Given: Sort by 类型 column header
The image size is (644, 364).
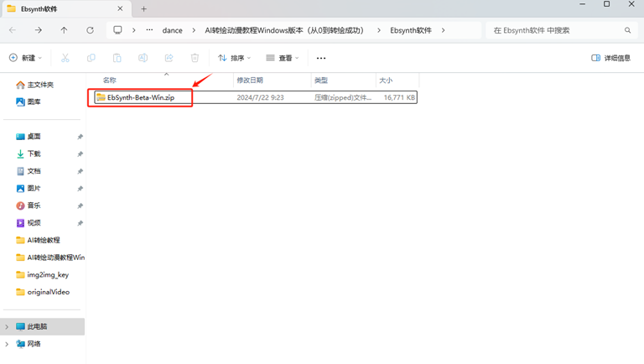Looking at the screenshot, I should (321, 81).
